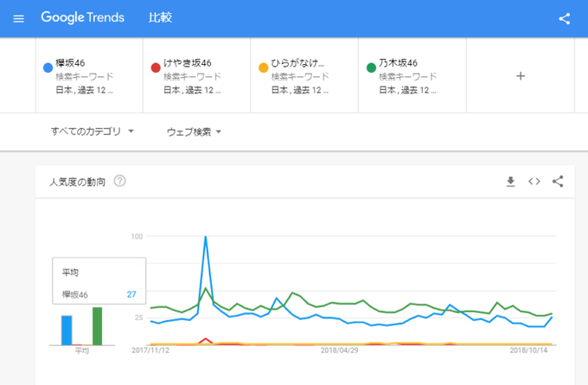
Task: Click the 2017/11/12 axis date label
Action: click(150, 350)
